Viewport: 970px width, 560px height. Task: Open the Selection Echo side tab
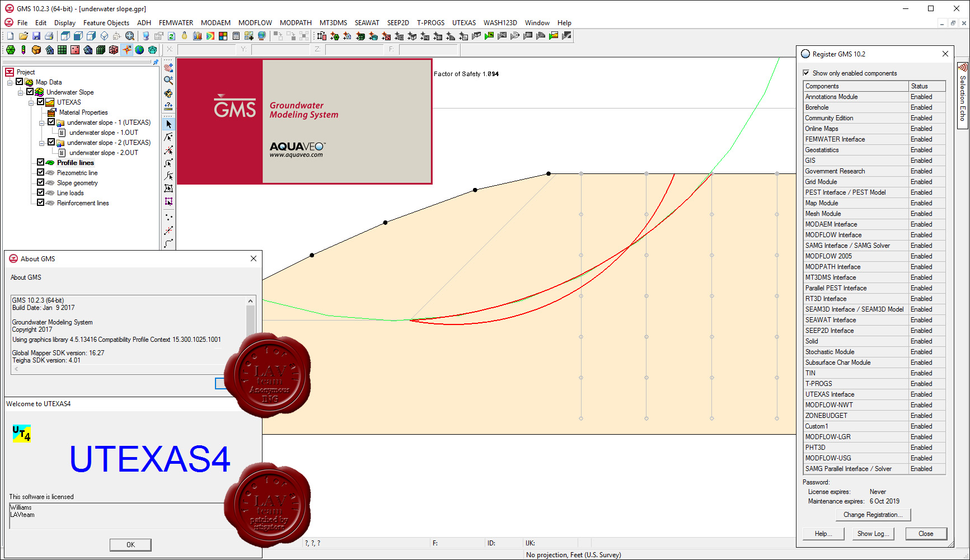coord(963,95)
